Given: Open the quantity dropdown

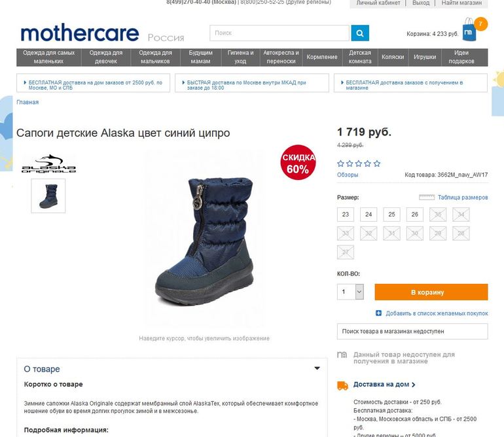Looking at the screenshot, I should [359, 292].
